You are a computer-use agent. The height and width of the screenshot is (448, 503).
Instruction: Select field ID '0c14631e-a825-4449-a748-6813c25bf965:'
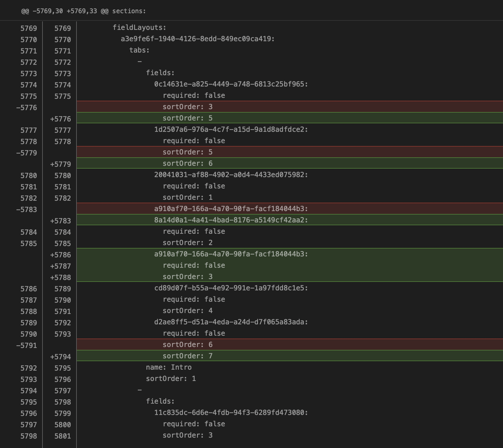(231, 84)
